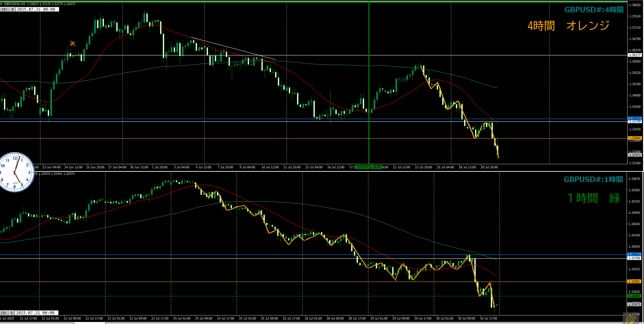
Task: Click the 1.38050 price on 4-hour axis
Action: [x=635, y=5]
